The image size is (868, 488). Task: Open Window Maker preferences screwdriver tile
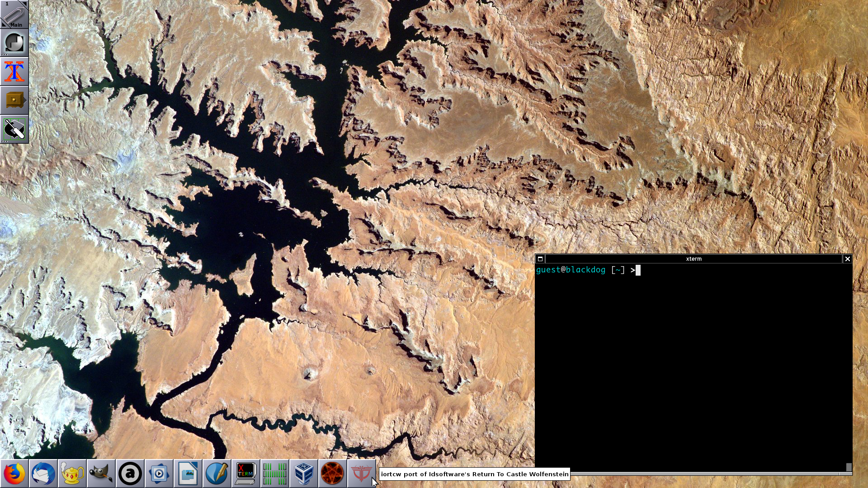14,129
